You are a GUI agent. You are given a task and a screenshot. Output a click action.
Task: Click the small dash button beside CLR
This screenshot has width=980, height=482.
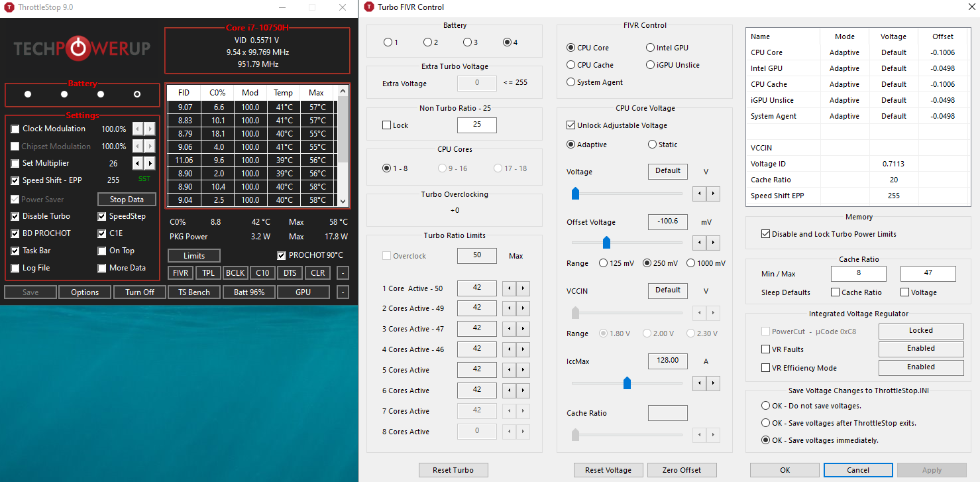tap(343, 273)
